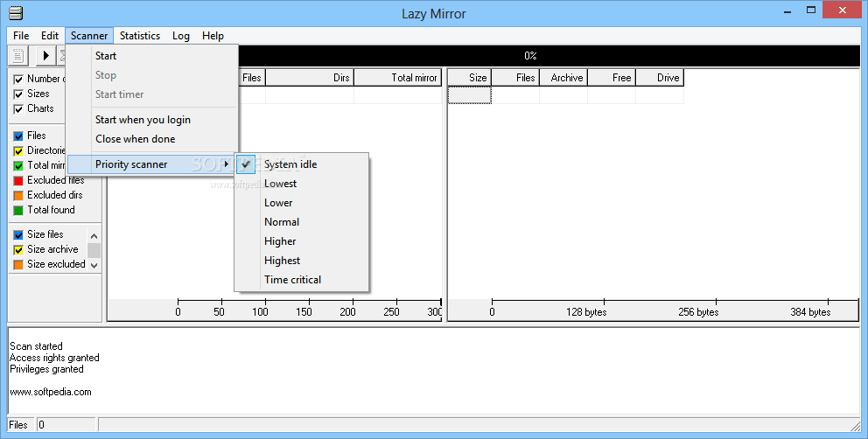
Task: Click the Lazy Mirror app icon in title bar
Action: click(x=16, y=12)
